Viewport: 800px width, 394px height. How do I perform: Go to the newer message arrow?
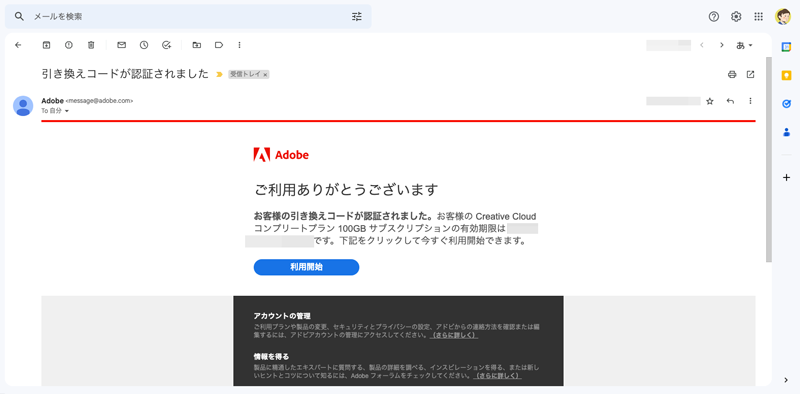(702, 45)
